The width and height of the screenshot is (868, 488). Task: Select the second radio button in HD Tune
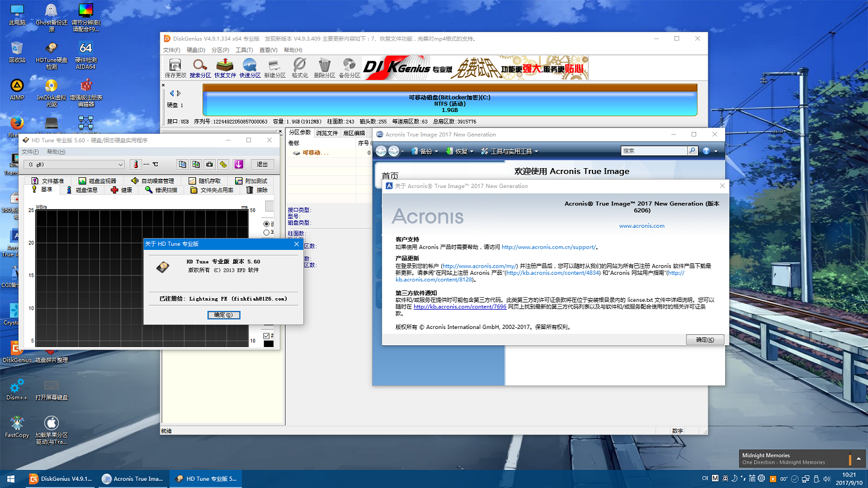click(x=266, y=233)
